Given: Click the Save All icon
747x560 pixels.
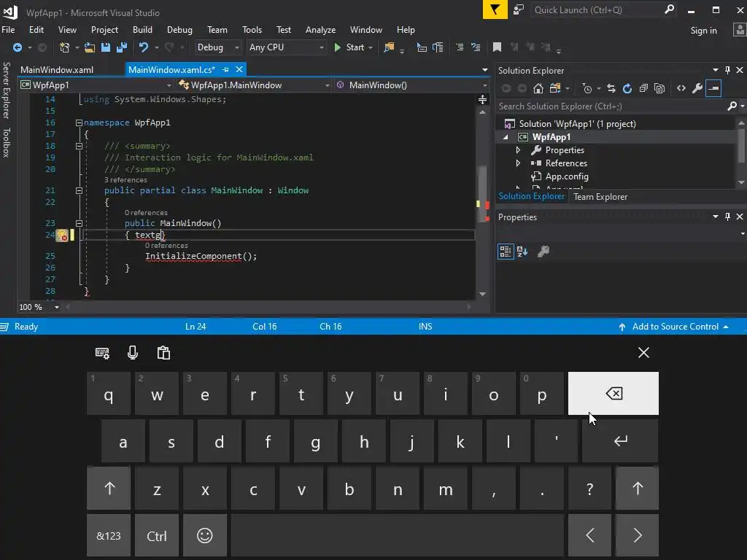Looking at the screenshot, I should [x=122, y=47].
